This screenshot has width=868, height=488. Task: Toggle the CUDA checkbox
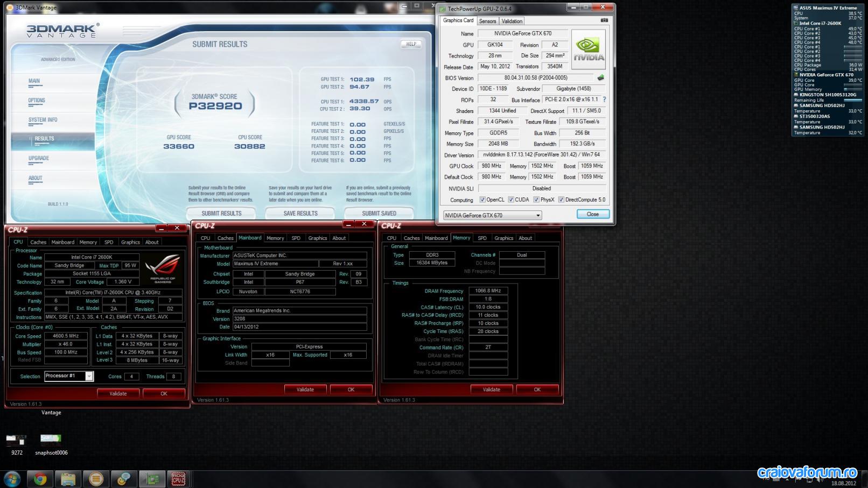point(511,200)
